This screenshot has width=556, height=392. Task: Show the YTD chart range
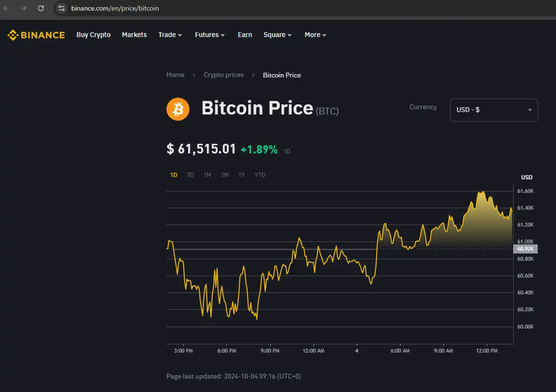[260, 175]
